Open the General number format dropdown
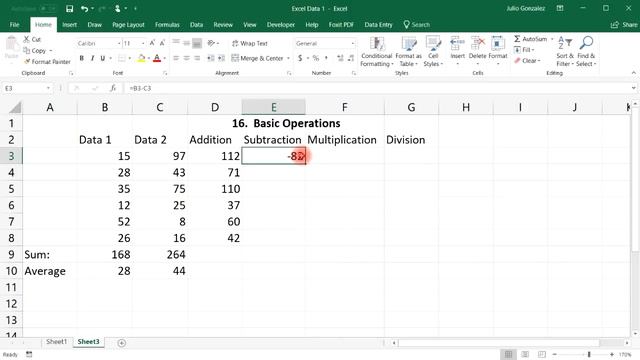 (x=353, y=43)
